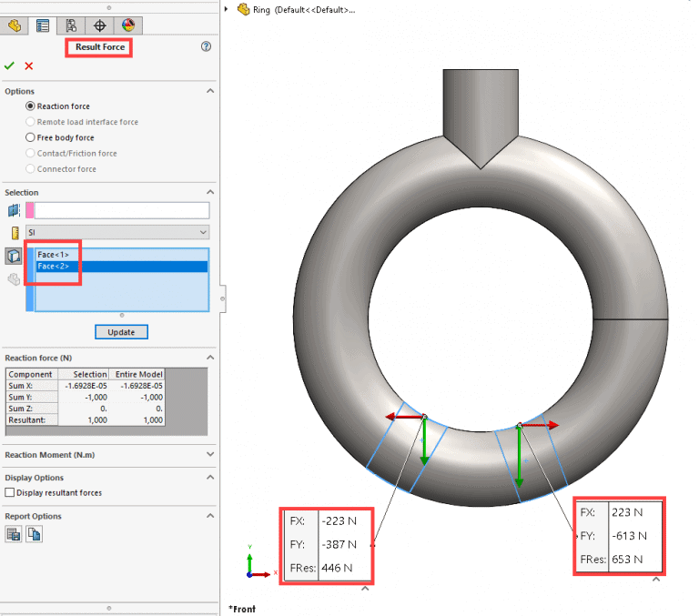Open the DimXpertManager crosshair tab

click(100, 25)
